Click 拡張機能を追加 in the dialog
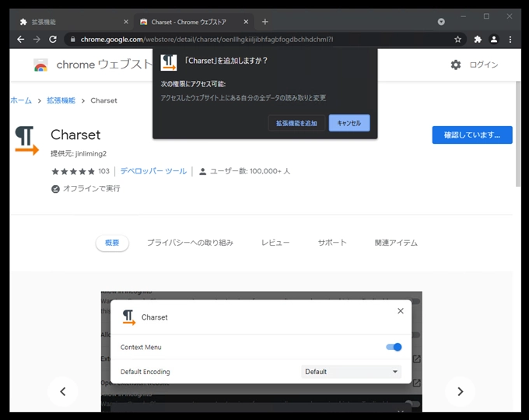 point(296,123)
